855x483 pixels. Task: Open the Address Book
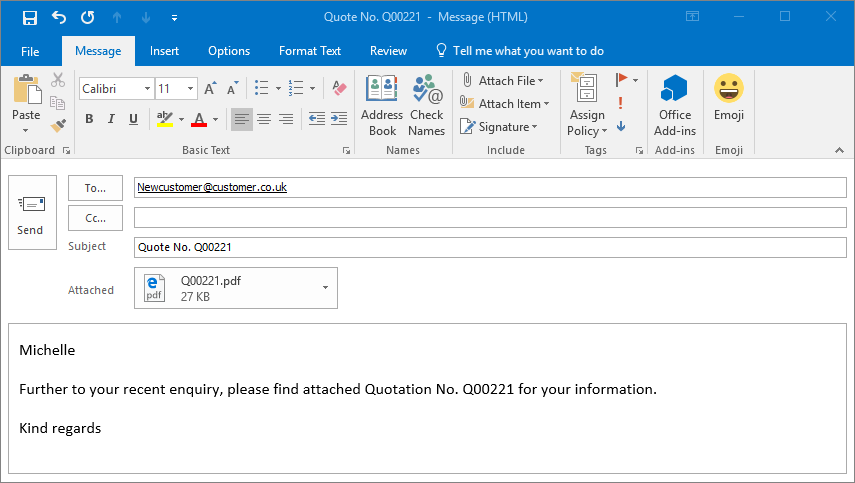382,105
